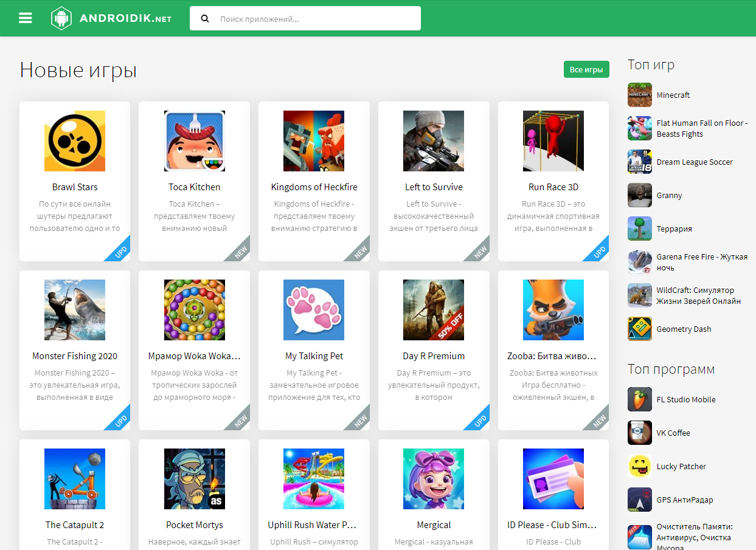Open the Lucky Patcher icon
756x550 pixels.
639,467
